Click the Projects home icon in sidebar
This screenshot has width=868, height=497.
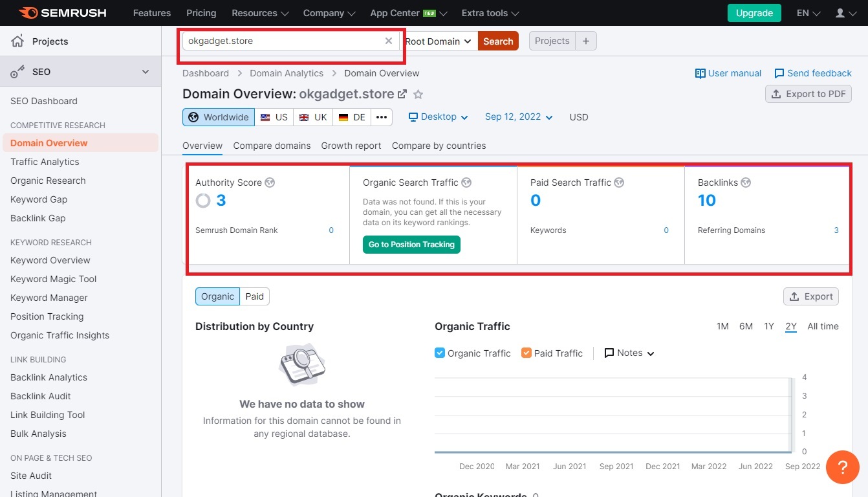point(17,41)
